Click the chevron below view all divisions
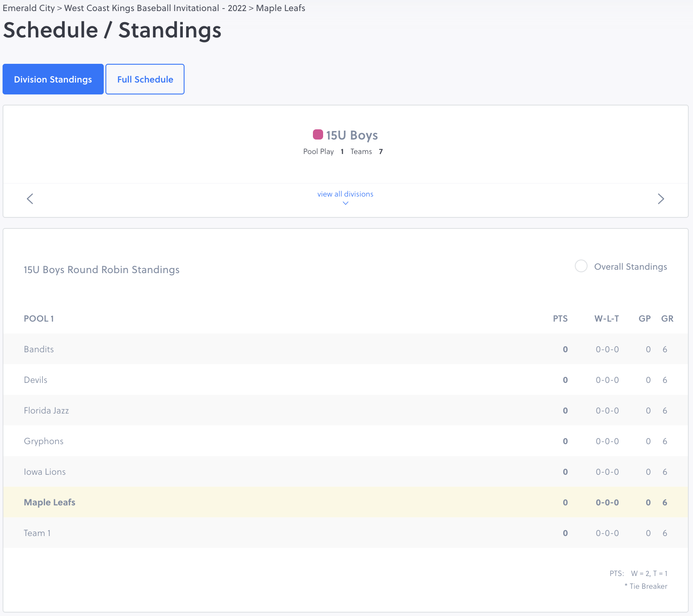The height and width of the screenshot is (616, 693). pyautogui.click(x=346, y=203)
